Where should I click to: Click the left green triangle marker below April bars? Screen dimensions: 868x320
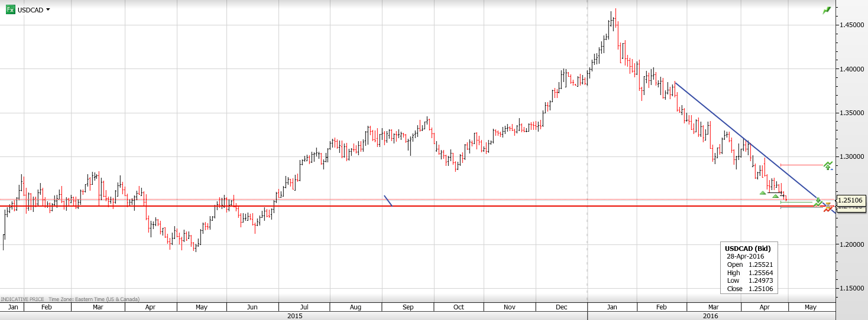pos(763,192)
